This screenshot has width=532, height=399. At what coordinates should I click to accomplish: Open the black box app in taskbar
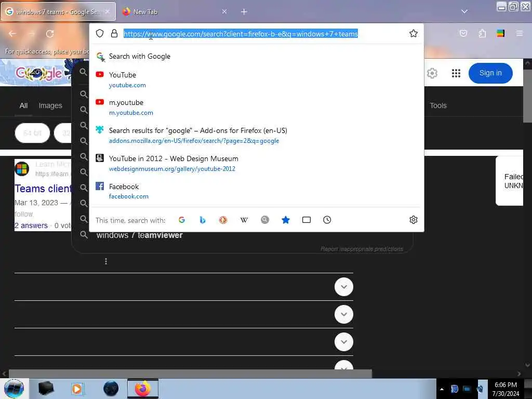(x=46, y=389)
